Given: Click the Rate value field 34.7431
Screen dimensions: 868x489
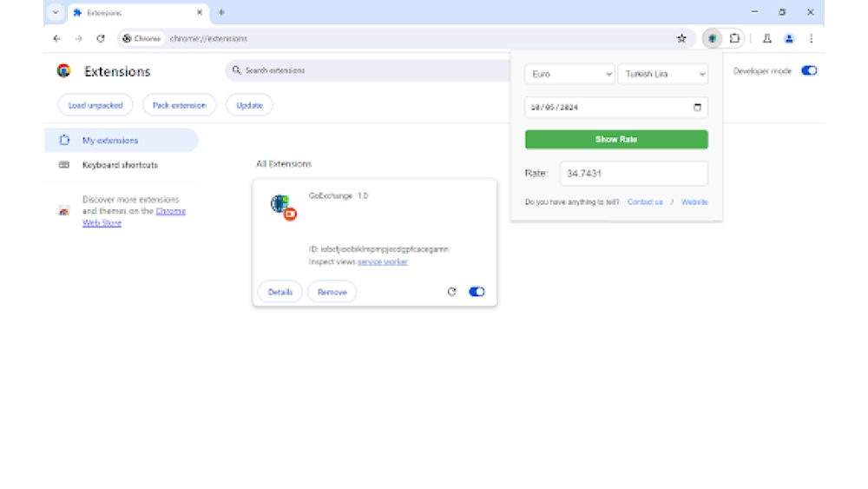Looking at the screenshot, I should (x=634, y=174).
